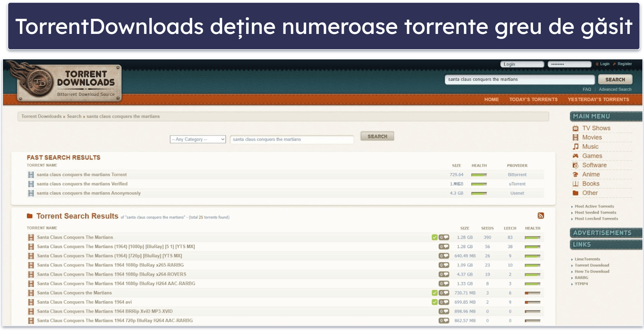Open LimeTorrents link
Image resolution: width=644 pixels, height=331 pixels.
pos(587,259)
